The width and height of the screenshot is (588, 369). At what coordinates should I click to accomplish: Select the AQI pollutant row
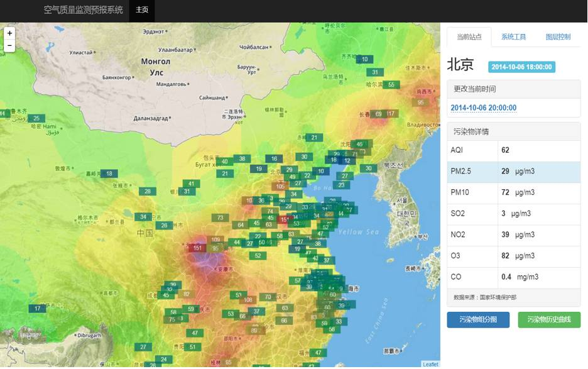(513, 150)
